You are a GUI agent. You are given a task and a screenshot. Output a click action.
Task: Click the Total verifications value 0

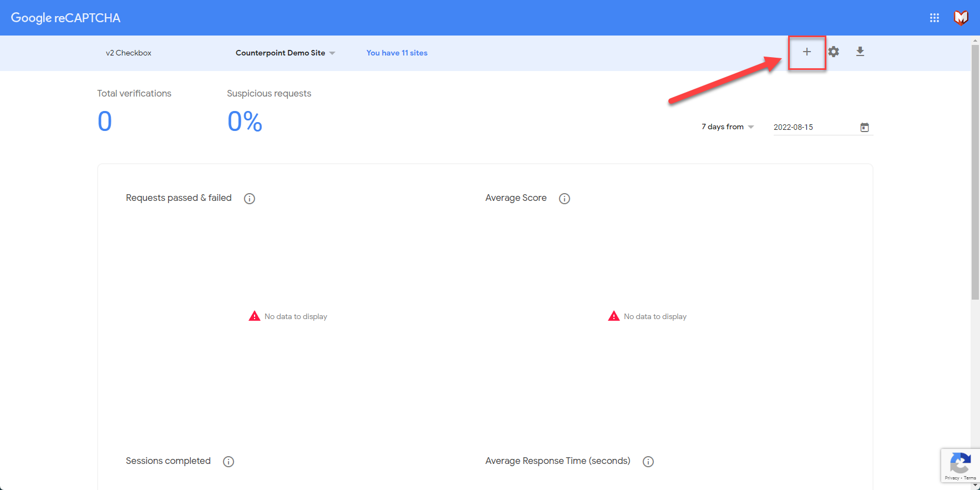(105, 122)
